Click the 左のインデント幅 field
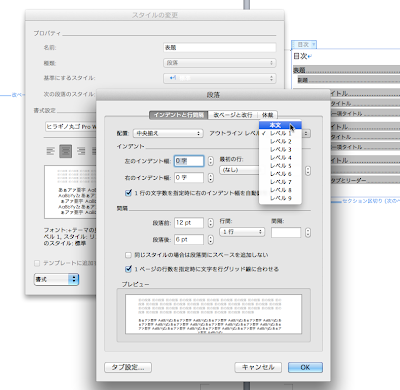 pyautogui.click(x=189, y=161)
